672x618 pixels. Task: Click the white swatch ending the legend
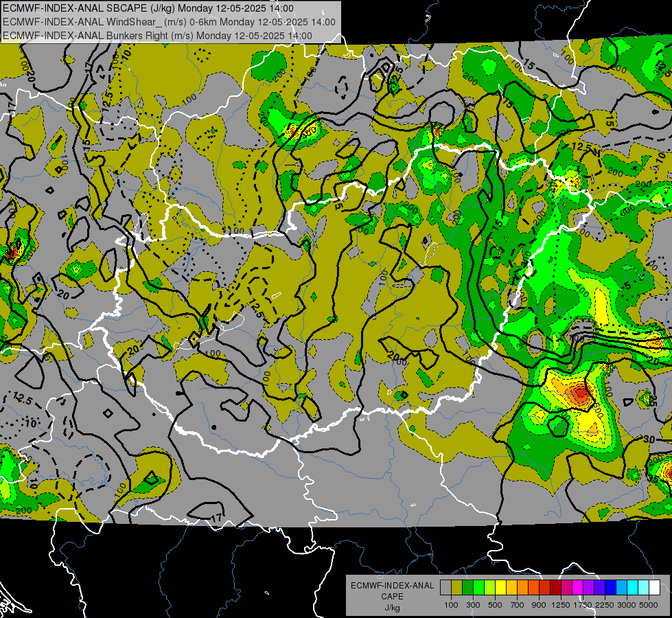[x=654, y=587]
